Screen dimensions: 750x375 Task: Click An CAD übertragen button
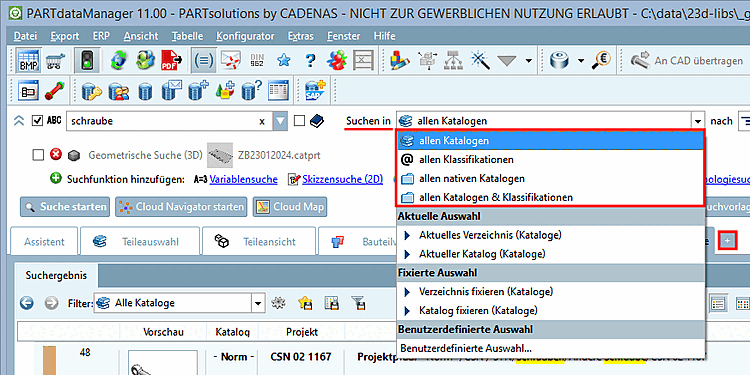pos(686,61)
